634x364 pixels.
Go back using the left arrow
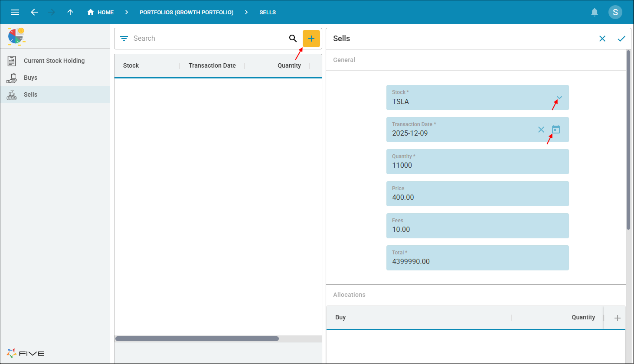(x=34, y=12)
